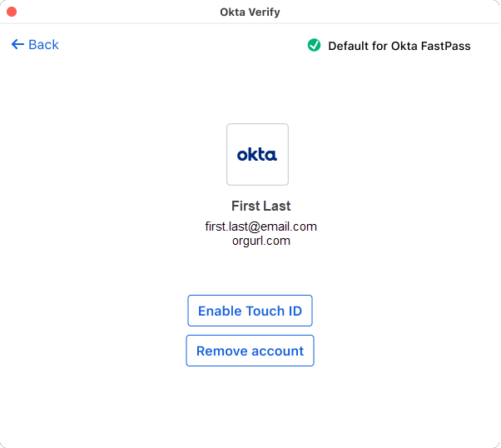
Task: Click the first.last@email.com address
Action: (260, 226)
